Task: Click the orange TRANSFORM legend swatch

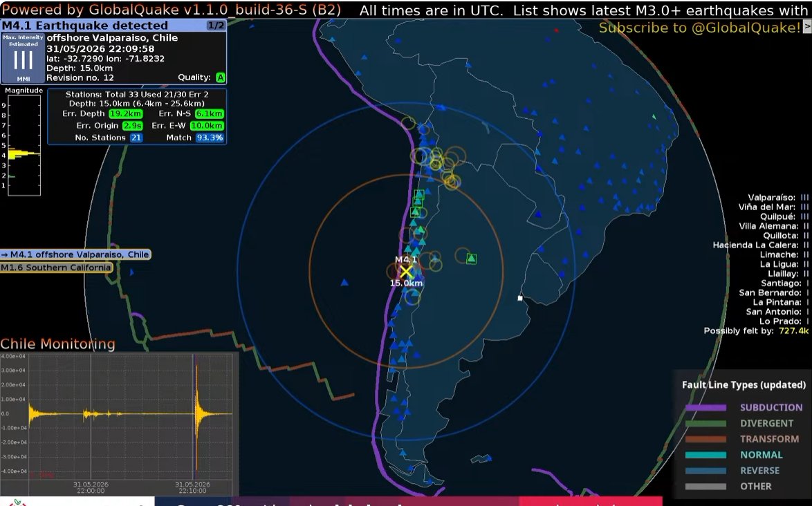Action: tap(705, 439)
